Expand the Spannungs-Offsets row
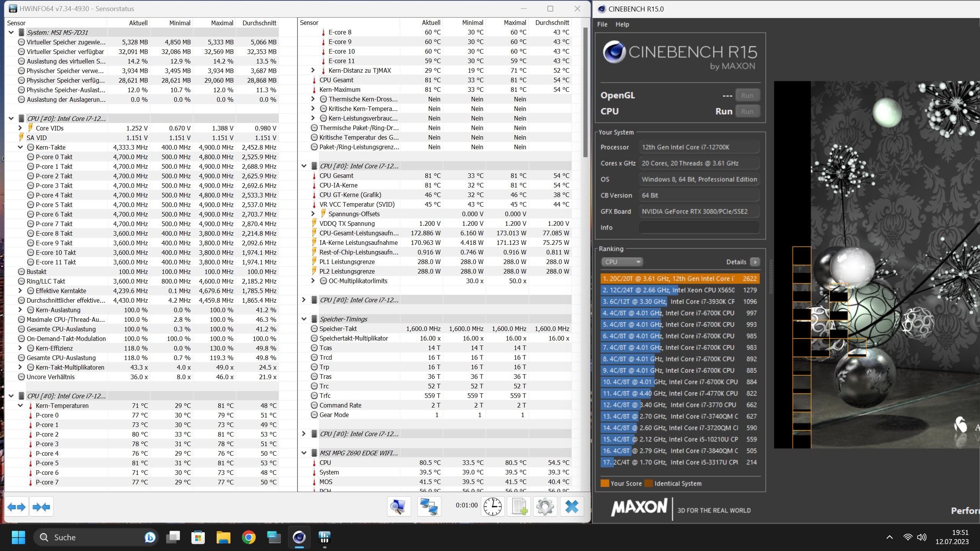 point(313,214)
